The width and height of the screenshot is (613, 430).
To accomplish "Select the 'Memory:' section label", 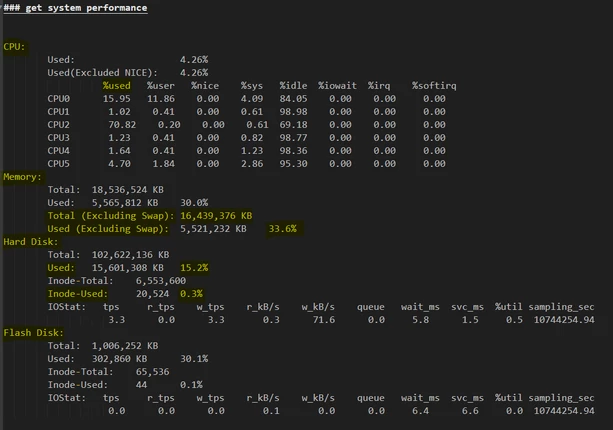I will [22, 177].
